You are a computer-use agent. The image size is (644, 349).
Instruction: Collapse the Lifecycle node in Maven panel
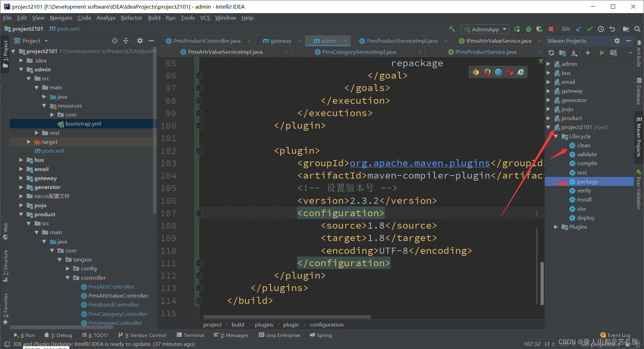(556, 137)
